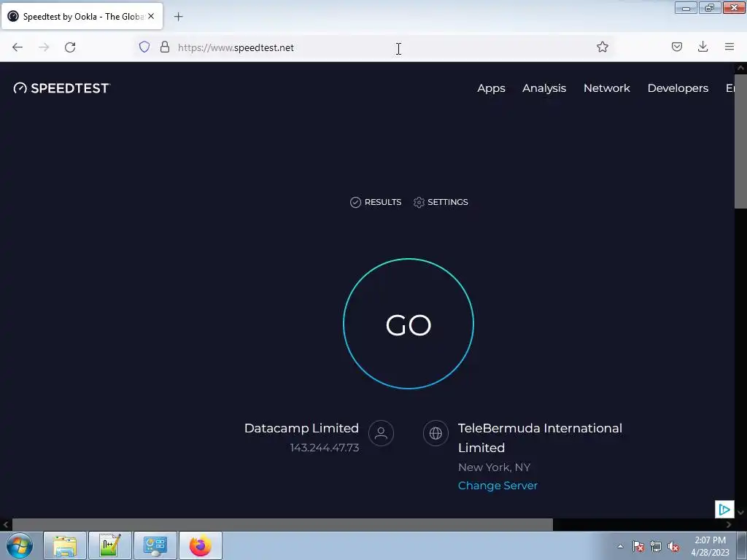Open the Network menu item
Image resolution: width=747 pixels, height=560 pixels.
click(x=606, y=88)
